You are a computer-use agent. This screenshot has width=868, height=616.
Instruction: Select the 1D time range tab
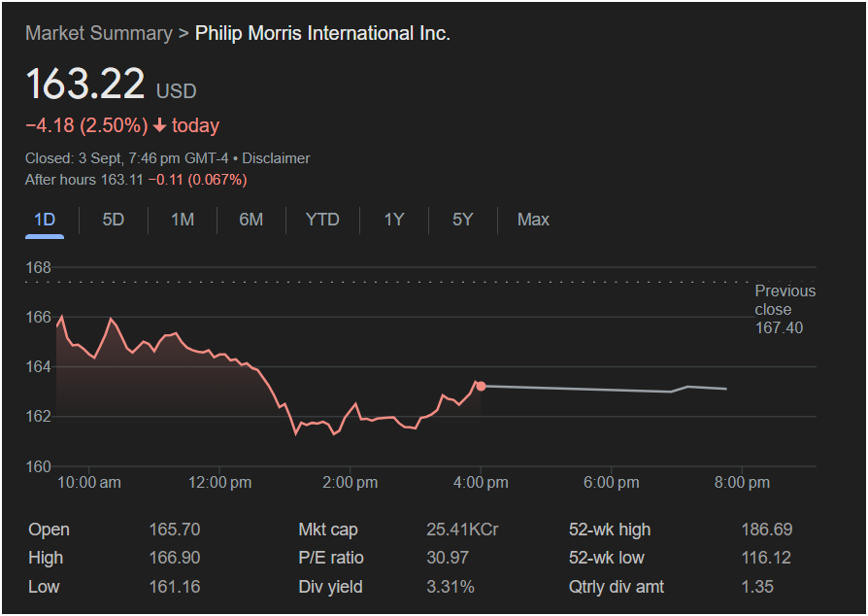click(45, 220)
